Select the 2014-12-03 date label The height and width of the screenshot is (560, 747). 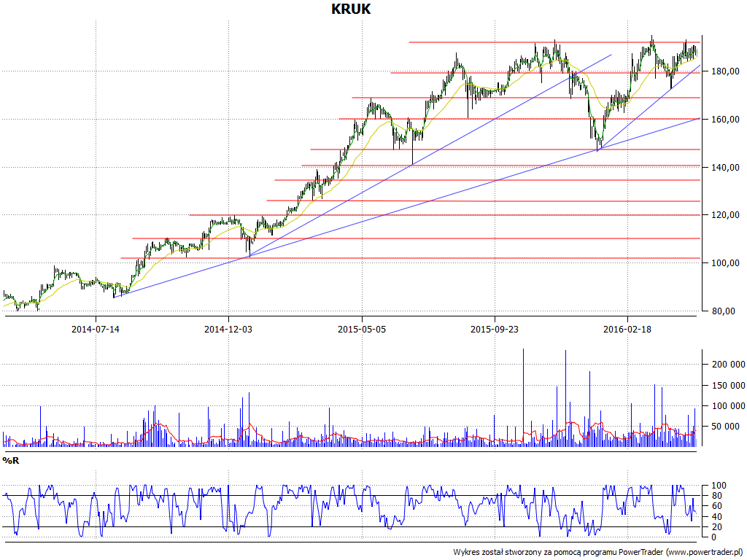point(228,329)
